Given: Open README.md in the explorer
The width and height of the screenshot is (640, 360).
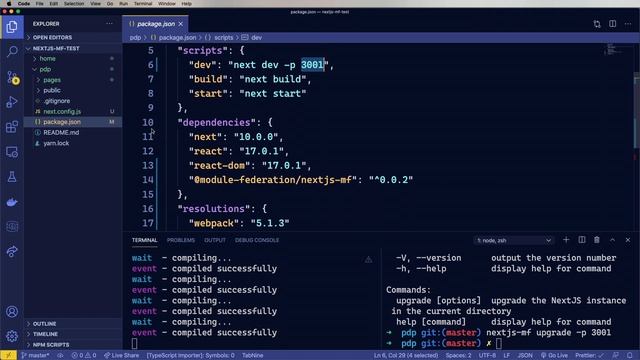Looking at the screenshot, I should click(x=73, y=132).
